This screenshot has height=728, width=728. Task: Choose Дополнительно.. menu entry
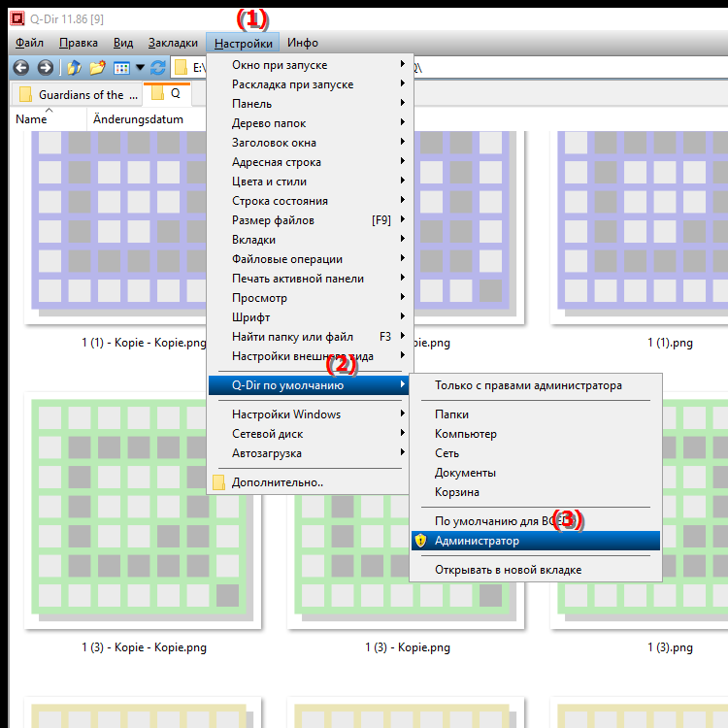tap(309, 482)
